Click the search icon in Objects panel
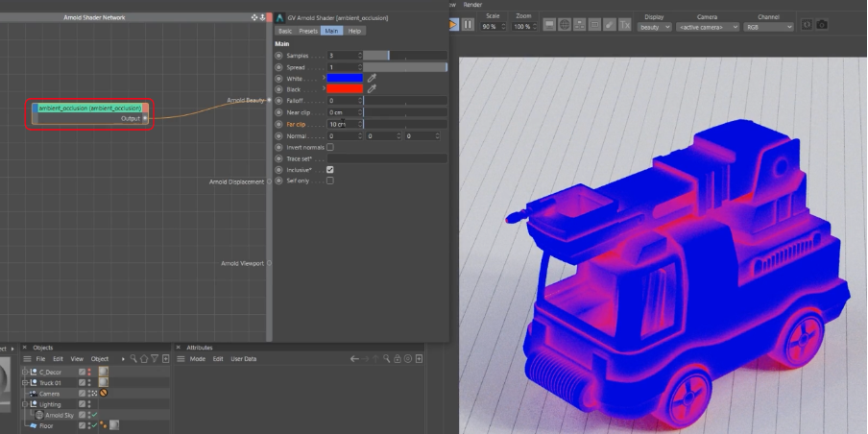 coord(133,359)
